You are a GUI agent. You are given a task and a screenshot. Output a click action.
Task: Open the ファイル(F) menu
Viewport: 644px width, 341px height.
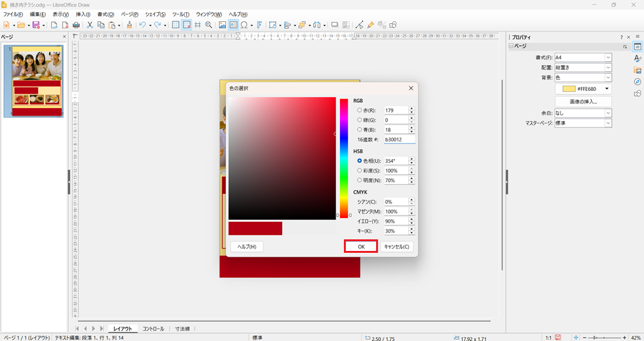click(13, 14)
